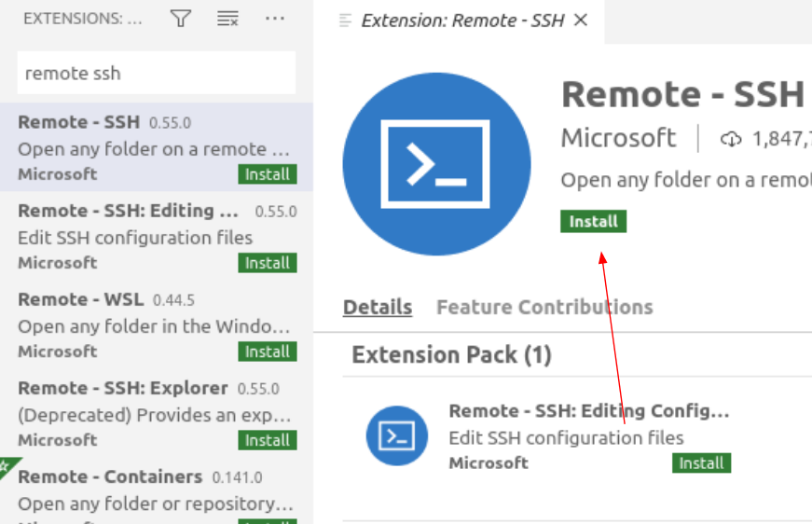Click the large Remote - SSH logo
The width and height of the screenshot is (812, 524).
tap(436, 163)
